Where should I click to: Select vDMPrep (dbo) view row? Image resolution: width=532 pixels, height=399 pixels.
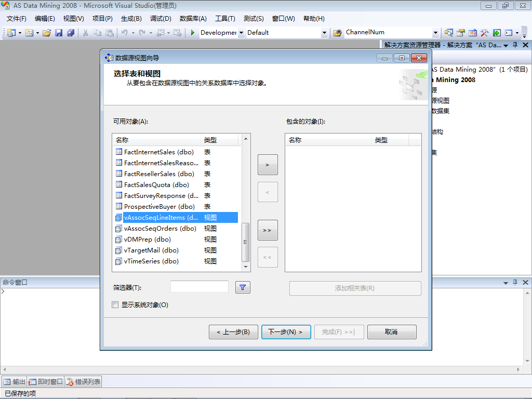point(176,240)
